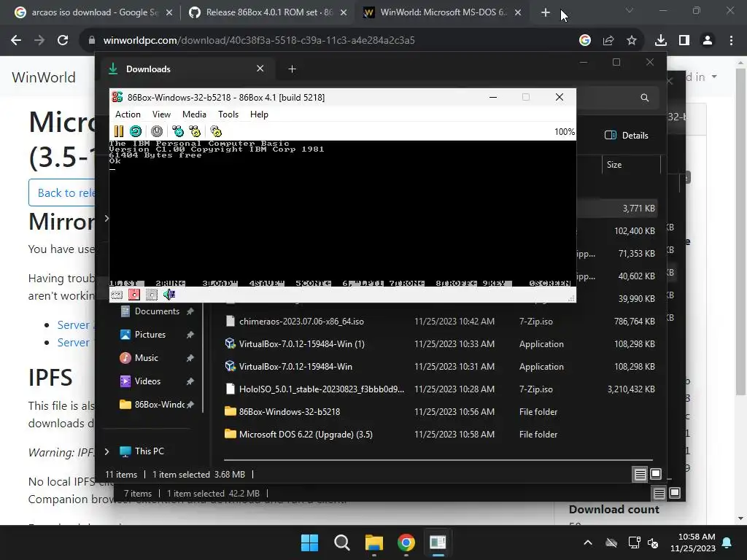
Task: Open the first Server mirror link
Action: click(74, 325)
